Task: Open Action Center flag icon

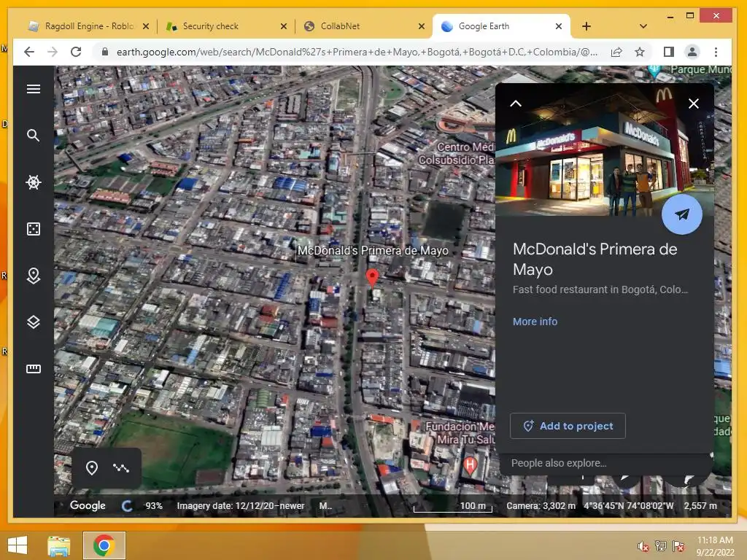Action: point(678,546)
